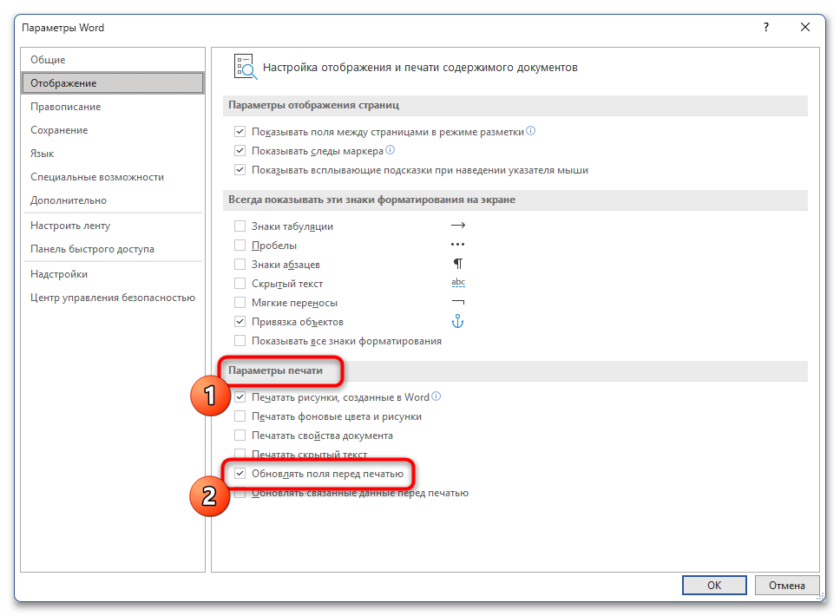Select the 'Отображение' category
840x616 pixels.
pos(113,83)
